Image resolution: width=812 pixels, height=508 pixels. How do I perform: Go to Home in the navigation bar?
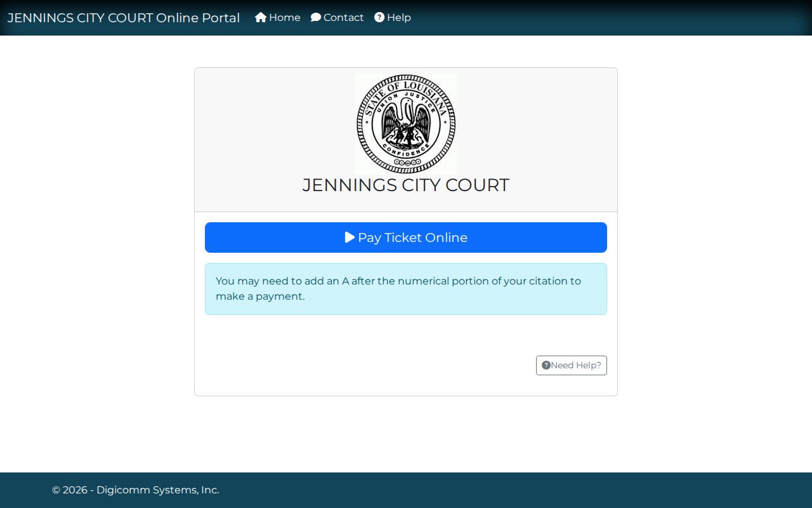click(278, 18)
